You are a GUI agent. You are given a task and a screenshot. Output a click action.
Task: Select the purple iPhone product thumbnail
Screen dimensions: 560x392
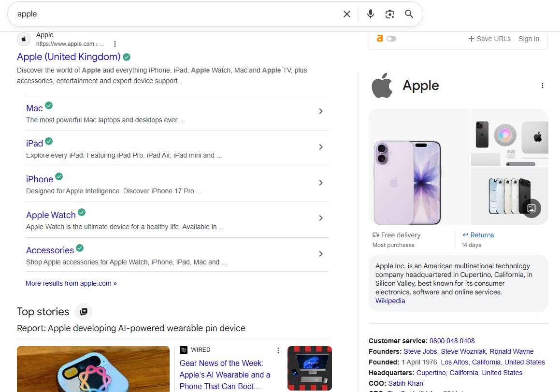pos(418,167)
